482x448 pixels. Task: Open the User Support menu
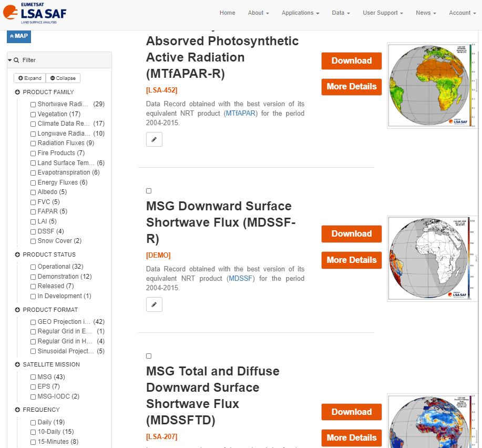(x=383, y=13)
